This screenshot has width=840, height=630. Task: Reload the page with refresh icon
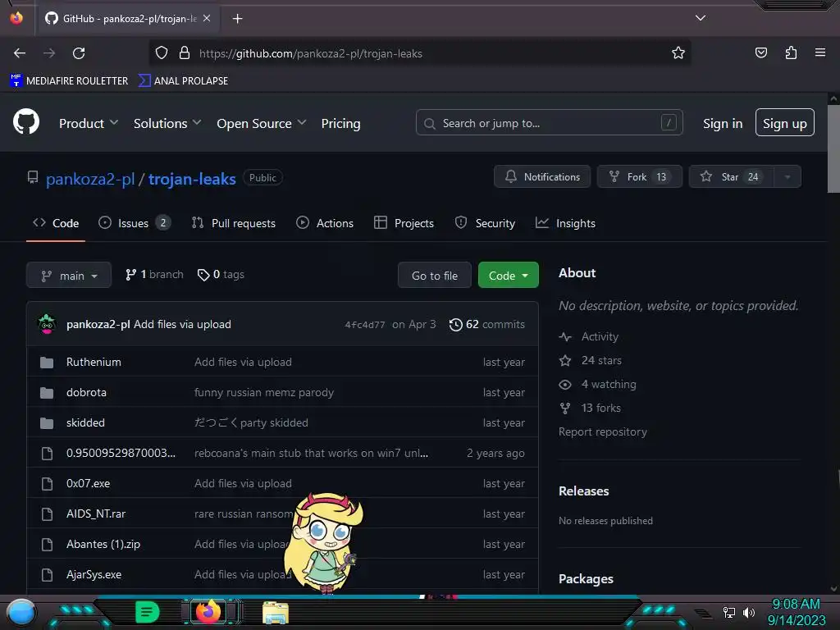coord(79,53)
